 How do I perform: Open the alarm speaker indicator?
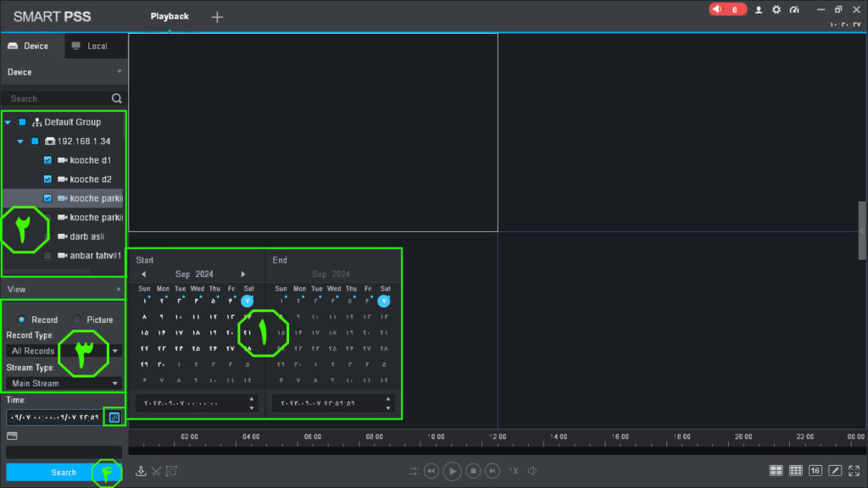(x=727, y=9)
